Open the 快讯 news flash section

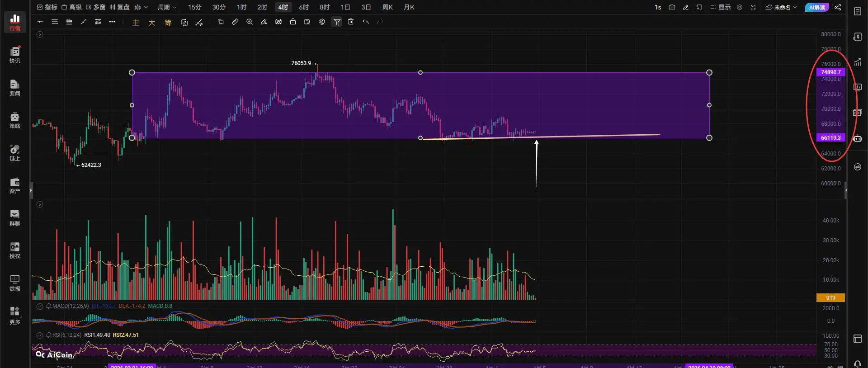pyautogui.click(x=15, y=55)
